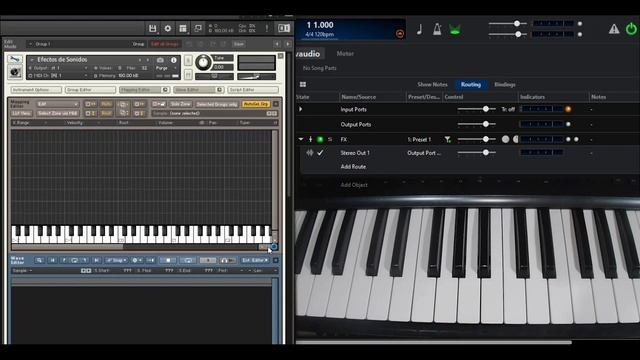The height and width of the screenshot is (360, 640).
Task: Click the tap tempo quarter-note icon
Action: click(419, 29)
